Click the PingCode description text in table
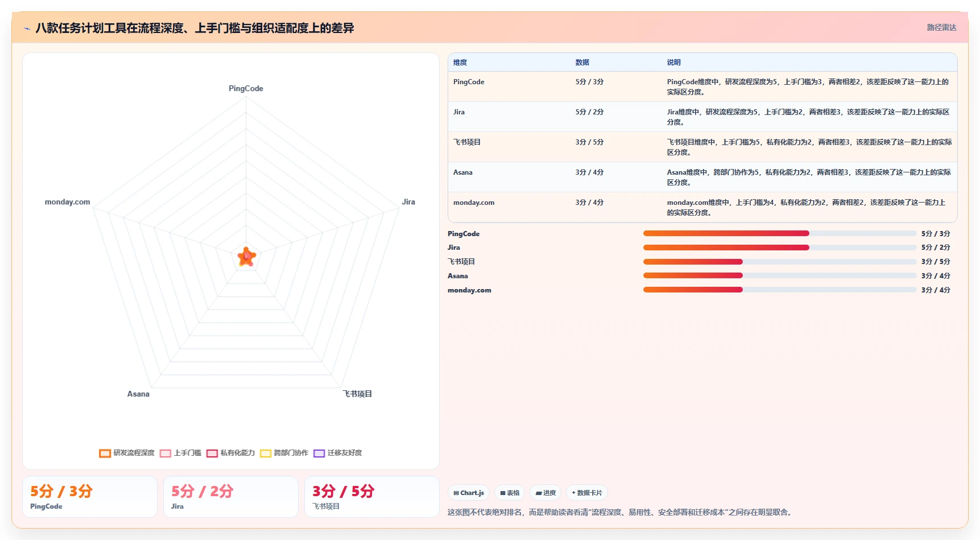 tap(808, 86)
